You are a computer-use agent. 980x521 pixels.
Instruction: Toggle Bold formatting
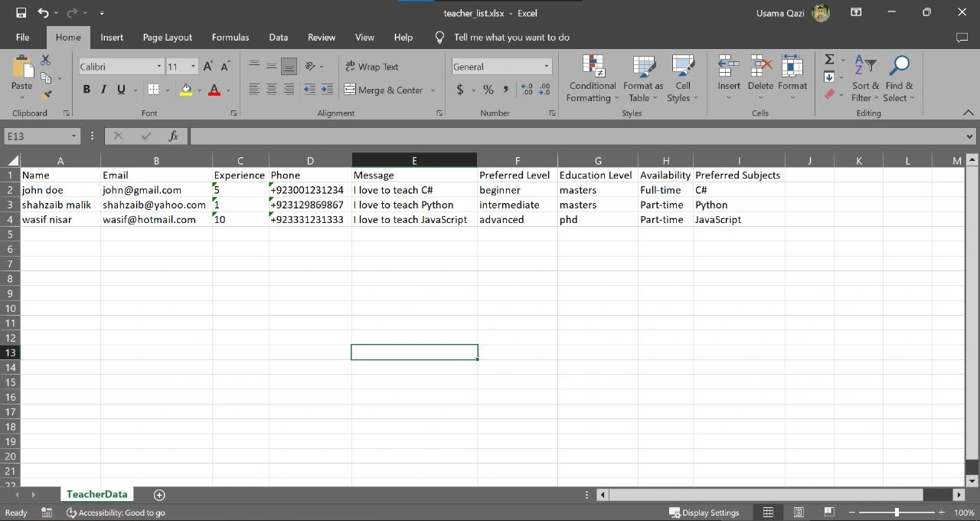pos(87,90)
